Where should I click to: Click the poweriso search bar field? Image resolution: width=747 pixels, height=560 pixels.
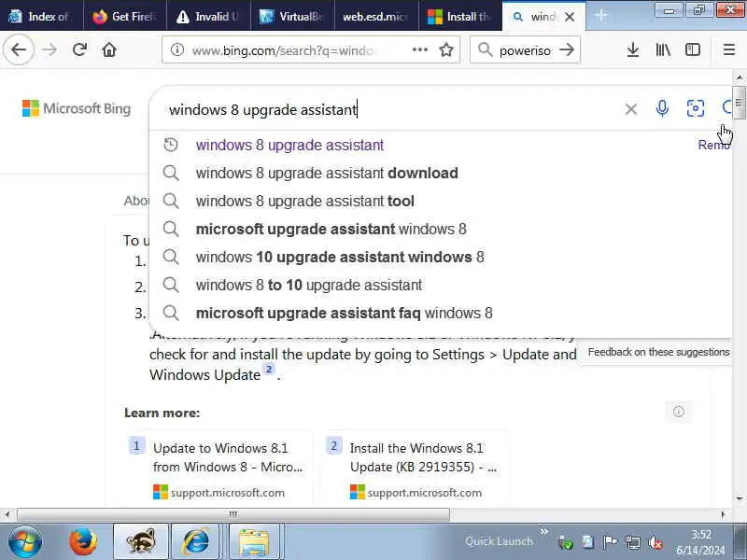(x=525, y=50)
